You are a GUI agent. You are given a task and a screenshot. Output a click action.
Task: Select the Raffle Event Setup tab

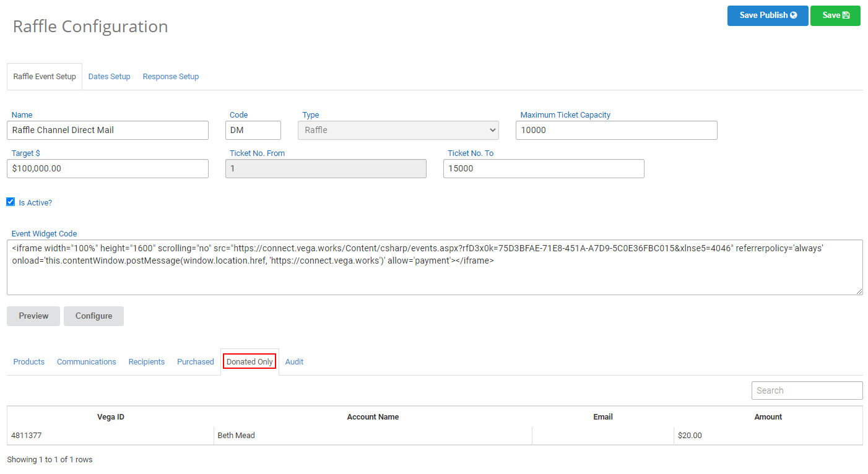point(45,77)
